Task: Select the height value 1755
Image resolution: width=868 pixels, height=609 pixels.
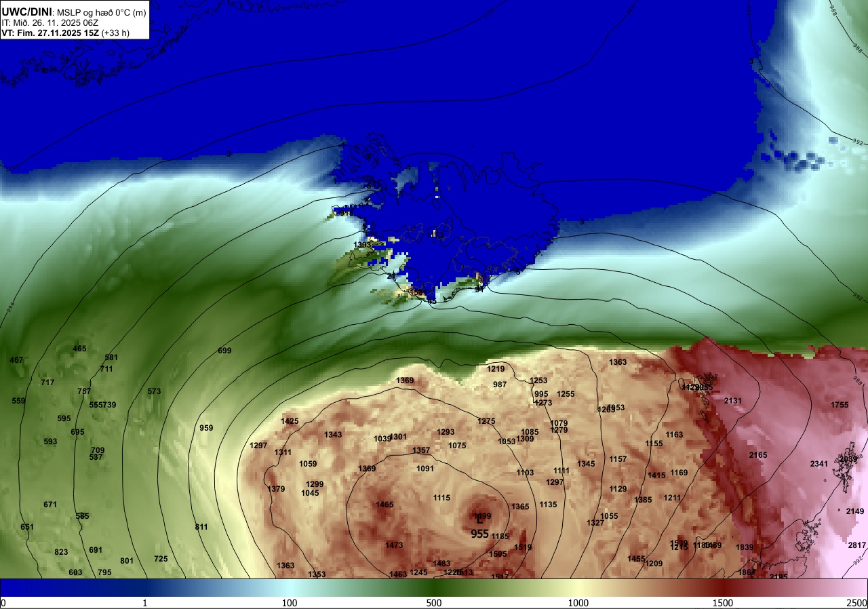Action: (840, 405)
